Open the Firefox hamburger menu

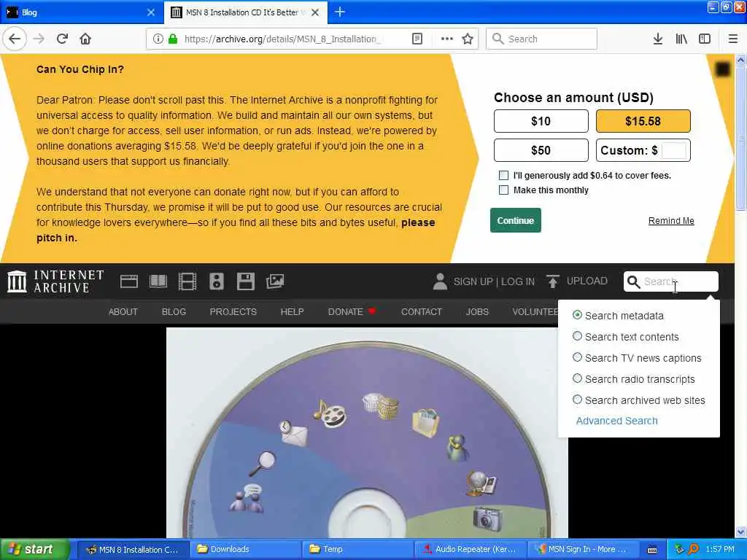tap(732, 39)
